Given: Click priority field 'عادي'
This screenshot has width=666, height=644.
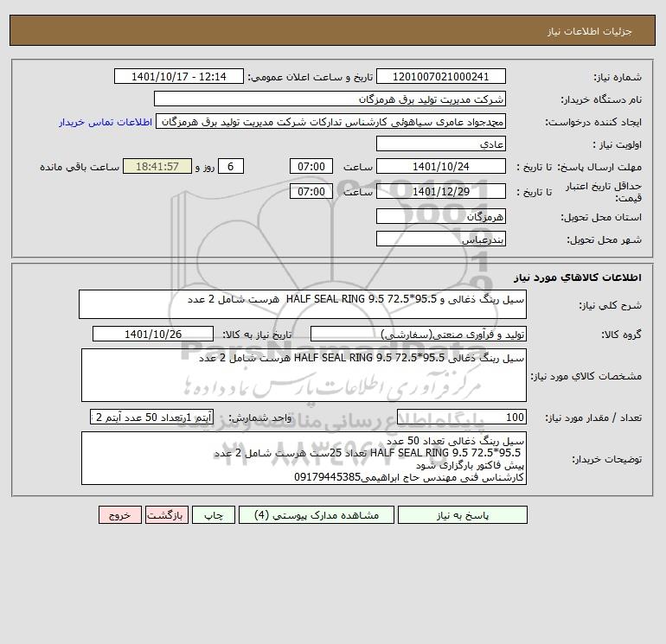Looking at the screenshot, I should coord(441,143).
